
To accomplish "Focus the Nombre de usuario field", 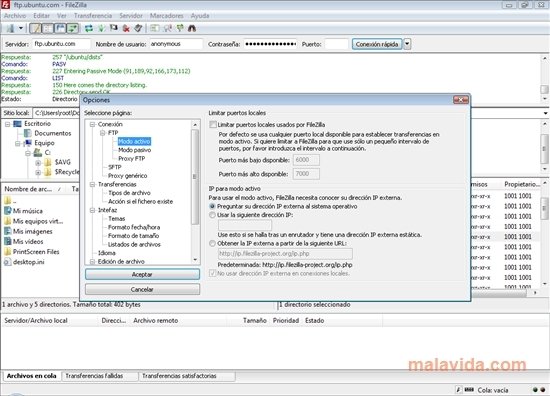I will coord(176,44).
